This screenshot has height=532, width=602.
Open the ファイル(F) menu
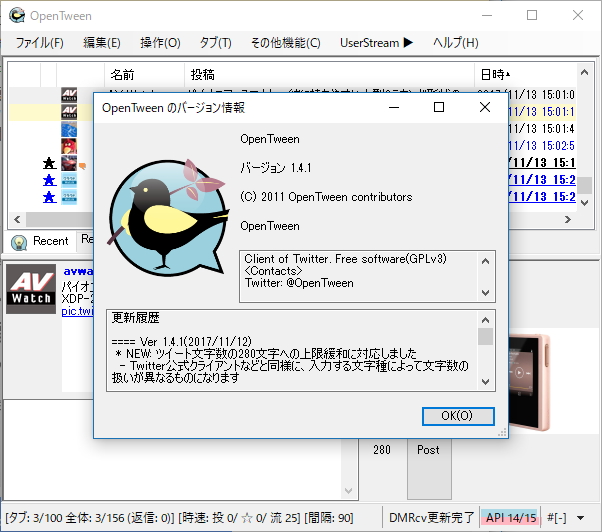point(40,43)
